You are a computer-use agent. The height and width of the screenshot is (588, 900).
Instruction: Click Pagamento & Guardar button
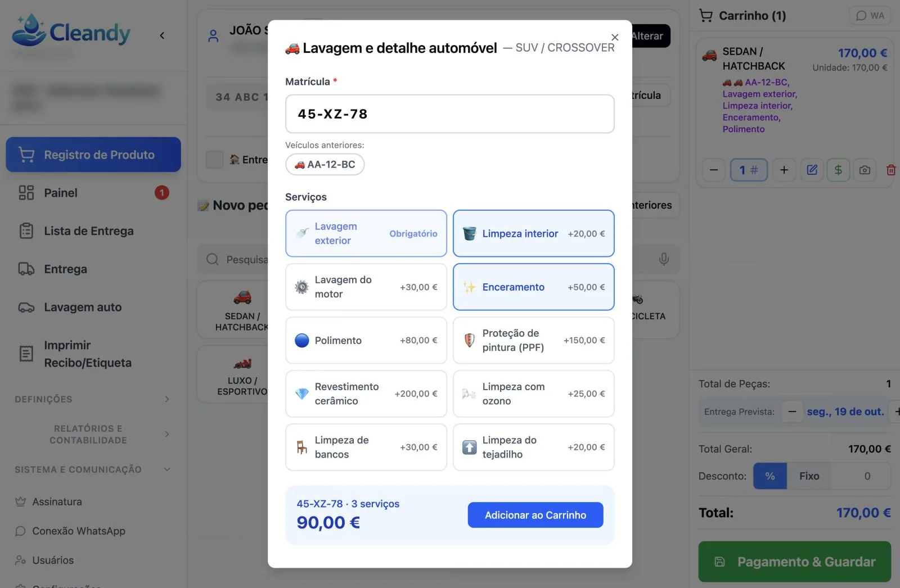click(795, 562)
